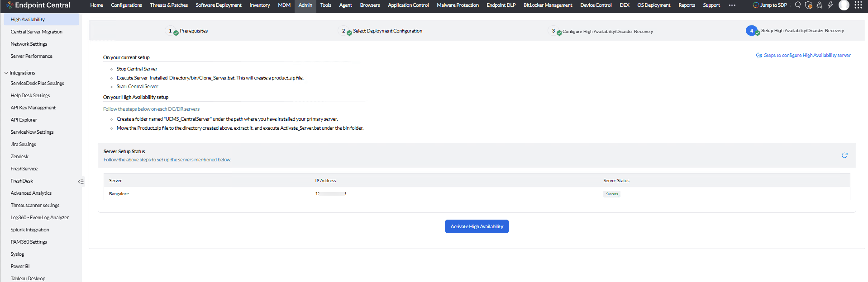Click Bangalore server cell
This screenshot has height=282, width=868.
coord(119,193)
